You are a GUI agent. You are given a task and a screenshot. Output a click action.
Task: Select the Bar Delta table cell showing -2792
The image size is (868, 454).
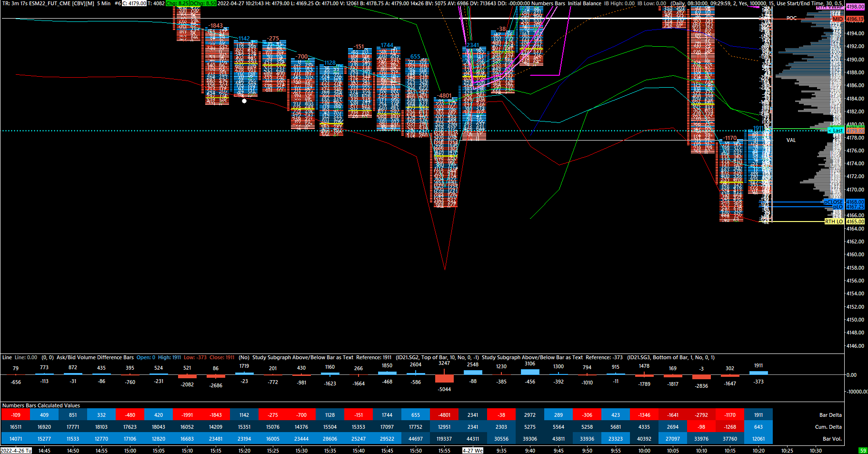point(701,415)
